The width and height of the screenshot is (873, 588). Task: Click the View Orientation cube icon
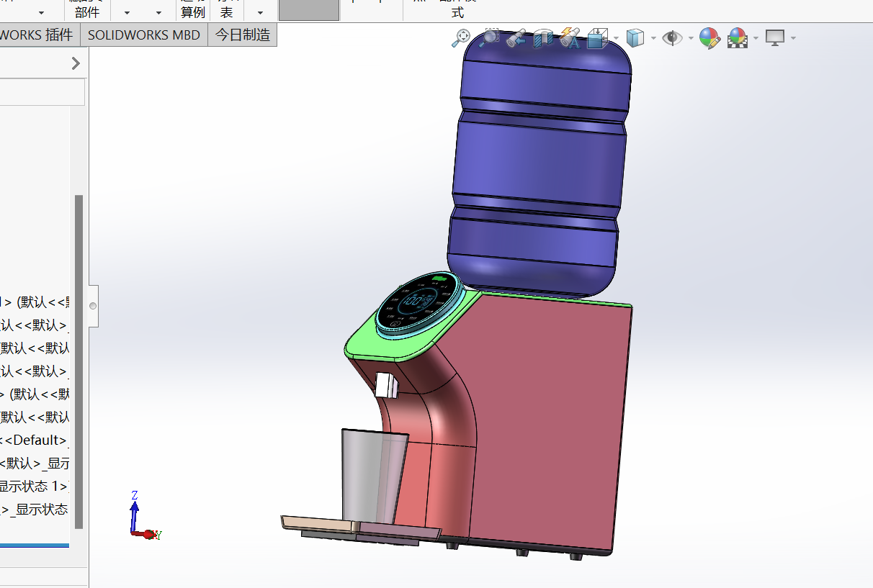click(598, 38)
